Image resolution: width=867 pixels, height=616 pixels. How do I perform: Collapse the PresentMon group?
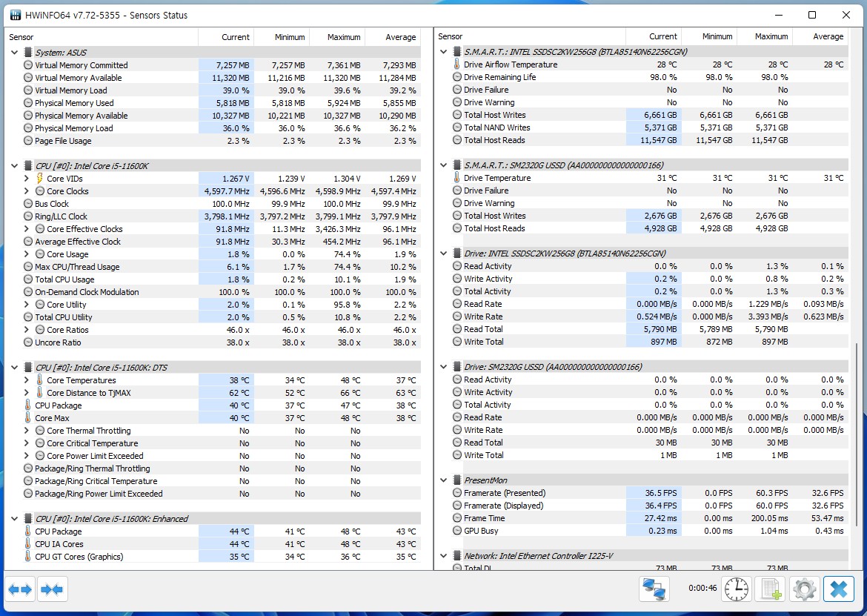(x=443, y=480)
